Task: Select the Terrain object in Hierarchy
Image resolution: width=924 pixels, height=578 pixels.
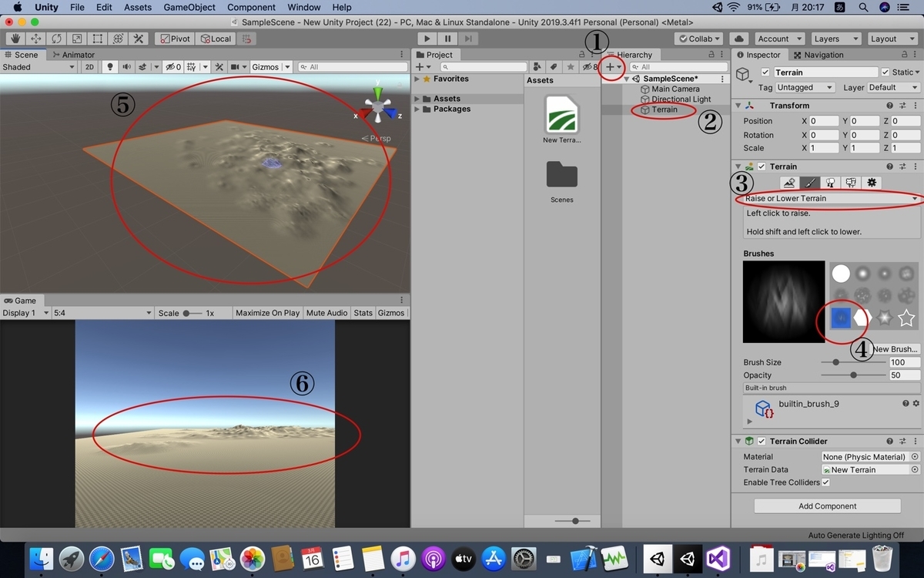Action: [x=665, y=109]
